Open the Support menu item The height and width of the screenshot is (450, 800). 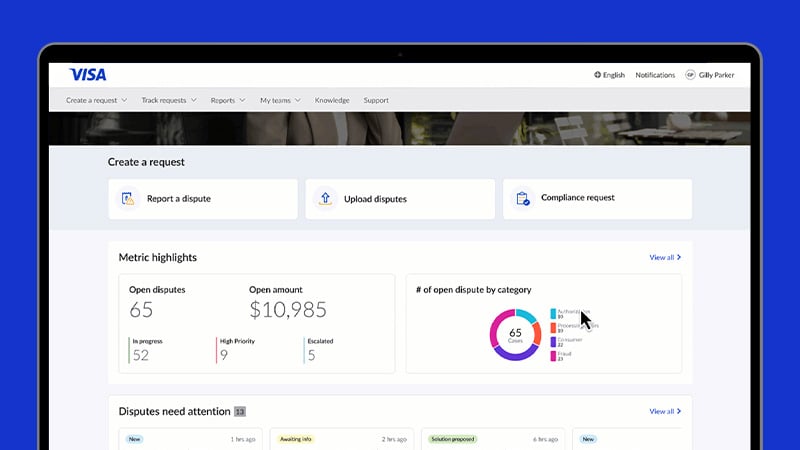click(376, 101)
